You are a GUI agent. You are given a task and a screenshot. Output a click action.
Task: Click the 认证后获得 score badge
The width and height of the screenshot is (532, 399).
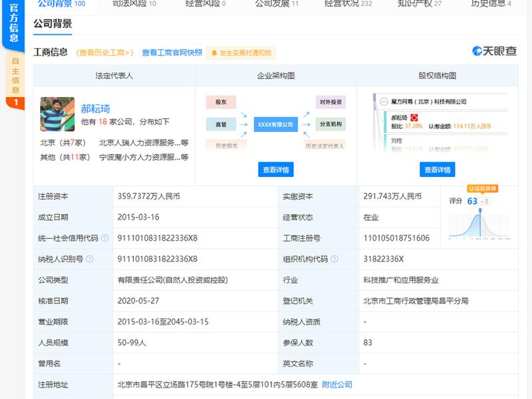point(483,189)
